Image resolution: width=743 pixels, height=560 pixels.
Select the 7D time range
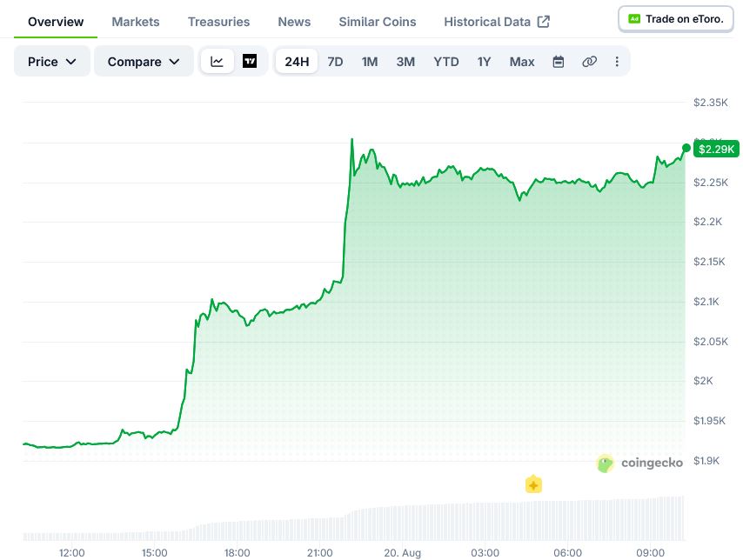pyautogui.click(x=335, y=62)
